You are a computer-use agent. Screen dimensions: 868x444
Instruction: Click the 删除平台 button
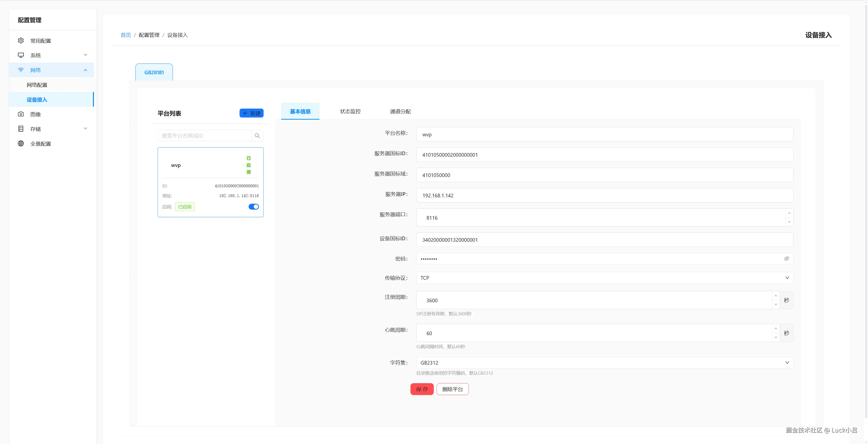452,389
